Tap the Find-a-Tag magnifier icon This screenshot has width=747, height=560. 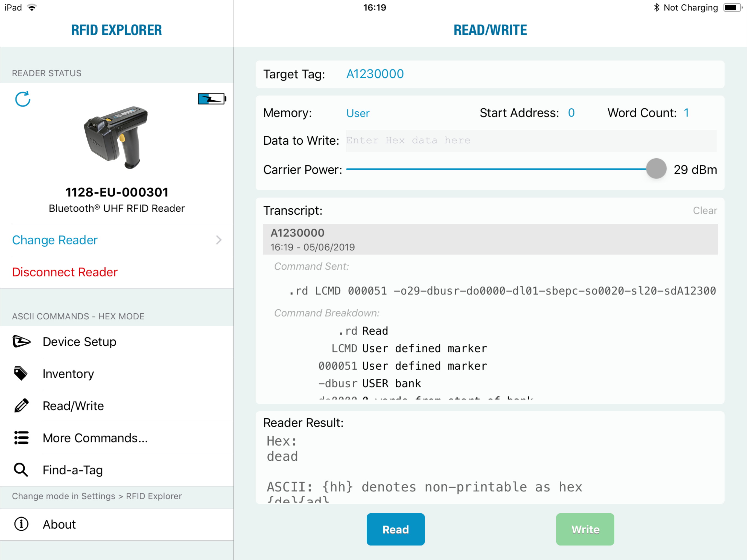pyautogui.click(x=21, y=470)
